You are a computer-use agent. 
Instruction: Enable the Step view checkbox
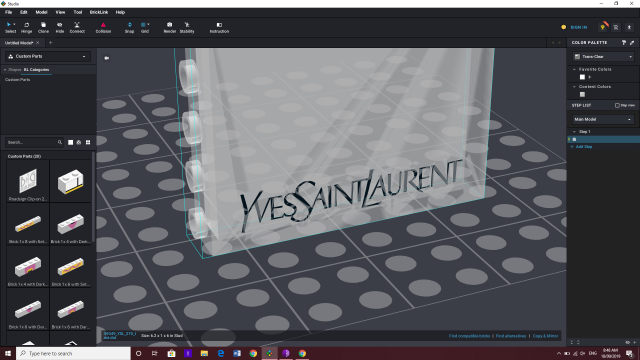(x=617, y=105)
